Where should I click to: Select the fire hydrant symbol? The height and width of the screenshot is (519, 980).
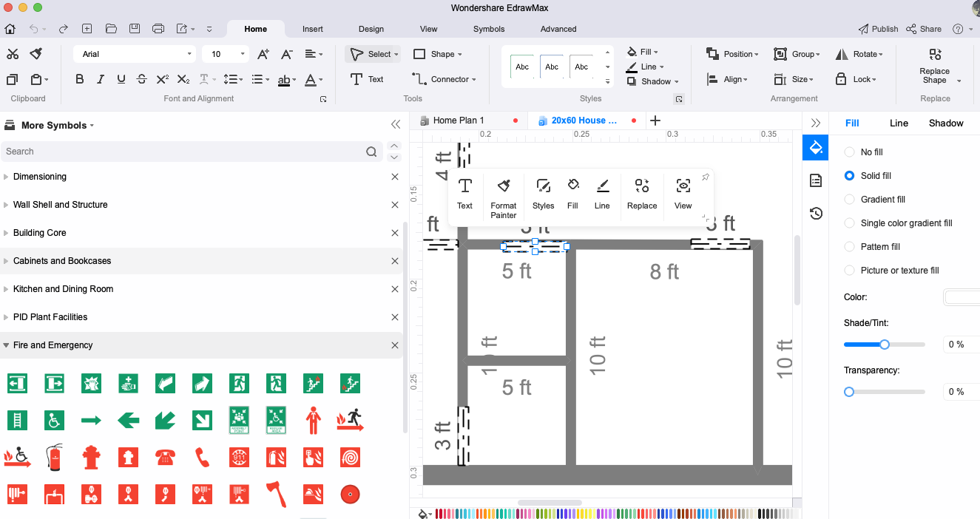tap(91, 457)
